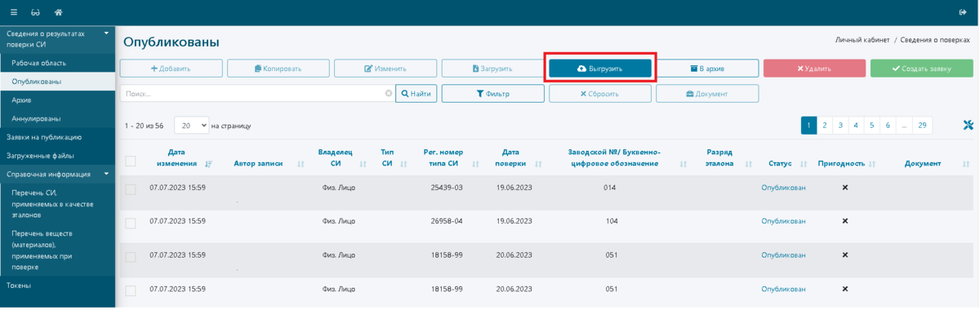Open Опубликован status in row 104
Image resolution: width=980 pixels, height=310 pixels.
click(783, 221)
